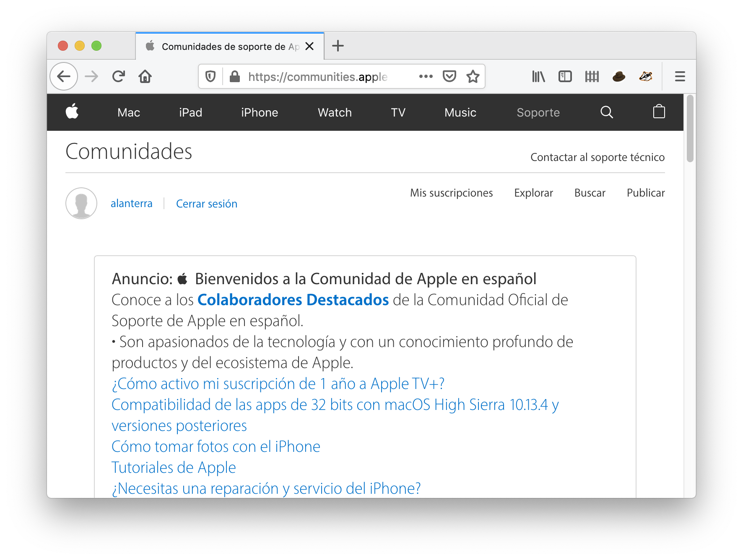Screen dimensions: 743x560
Task: Click the badger Privacy Badger extension icon
Action: 646,76
